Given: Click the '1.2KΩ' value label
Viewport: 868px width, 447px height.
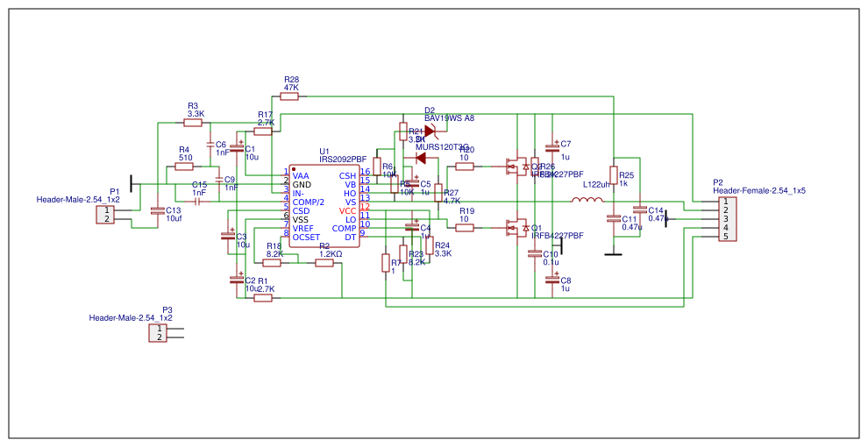Looking at the screenshot, I should 331,254.
